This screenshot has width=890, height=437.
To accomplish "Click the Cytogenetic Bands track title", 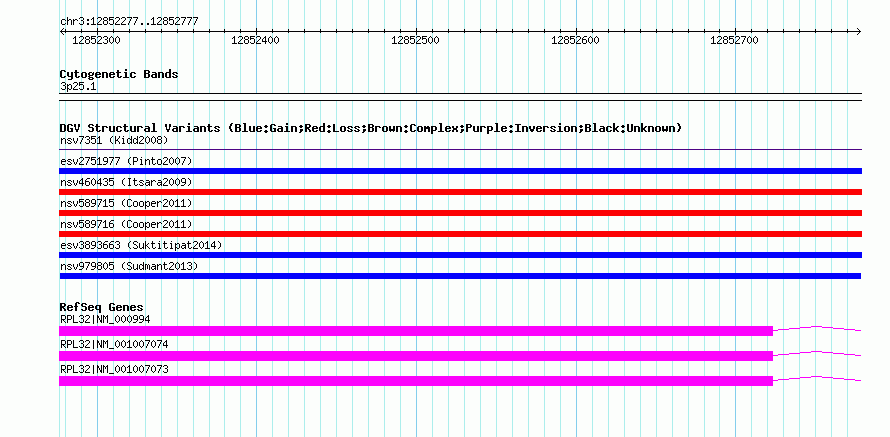I will (x=119, y=74).
